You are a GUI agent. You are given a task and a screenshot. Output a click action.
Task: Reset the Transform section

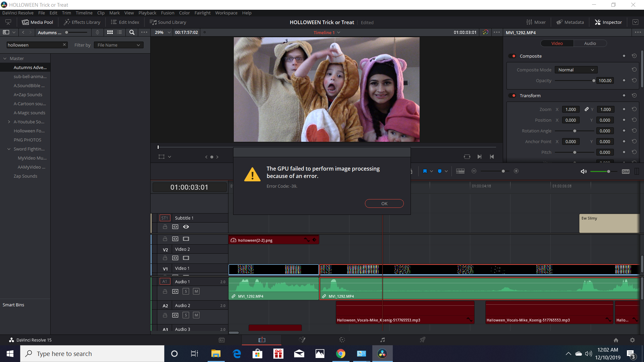coord(634,96)
